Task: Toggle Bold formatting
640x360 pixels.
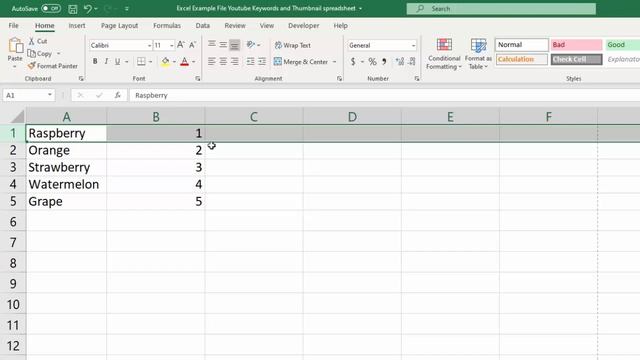Action: click(95, 62)
